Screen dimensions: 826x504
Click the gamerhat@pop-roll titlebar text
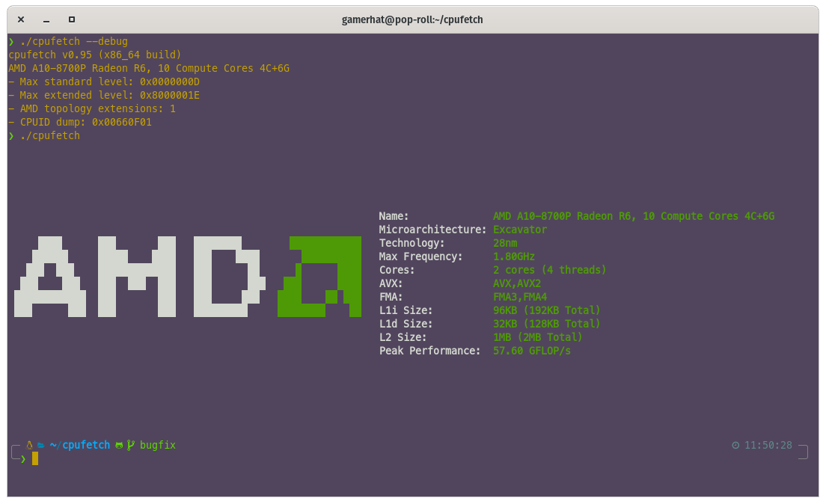[x=413, y=19]
